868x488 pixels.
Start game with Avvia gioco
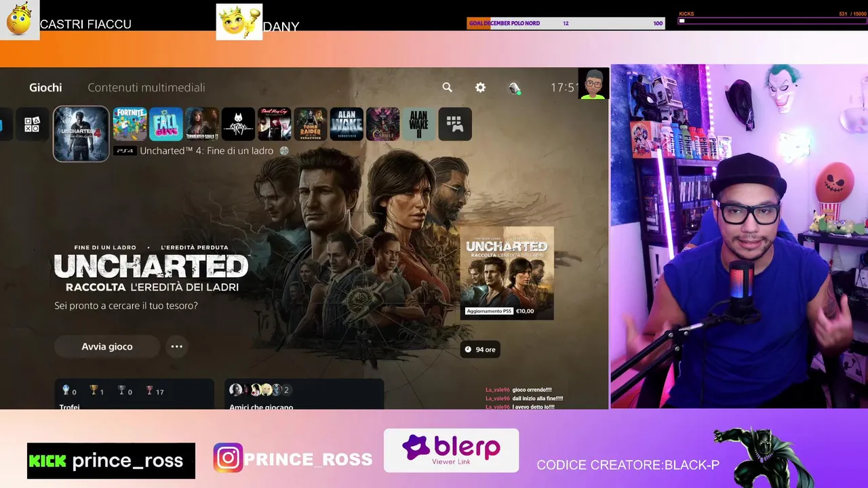[107, 346]
